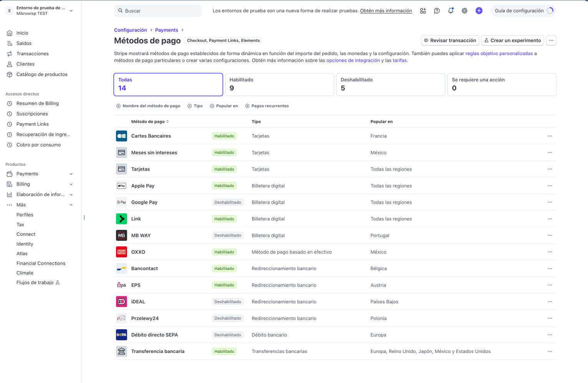Screen dimensions: 588x383
Task: Add the Tipo filter
Action: pos(195,106)
